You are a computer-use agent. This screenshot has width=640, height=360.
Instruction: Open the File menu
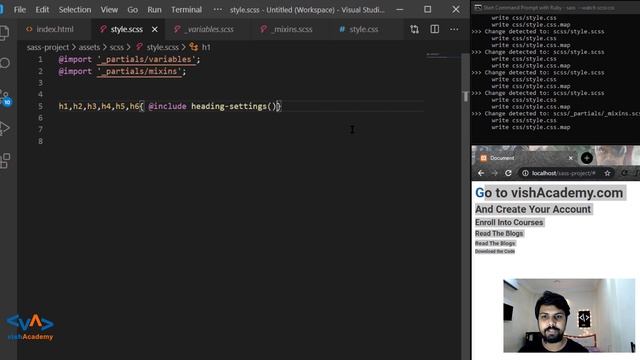click(x=20, y=9)
